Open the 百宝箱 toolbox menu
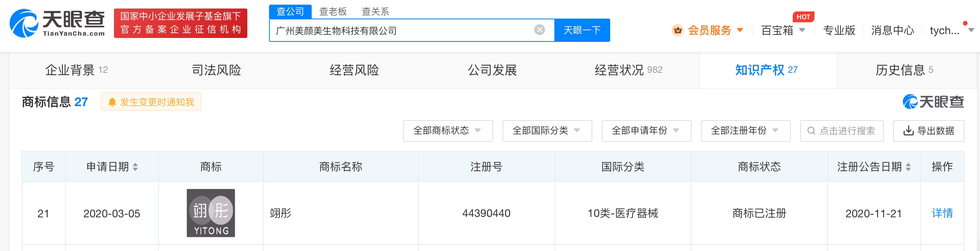 click(783, 30)
